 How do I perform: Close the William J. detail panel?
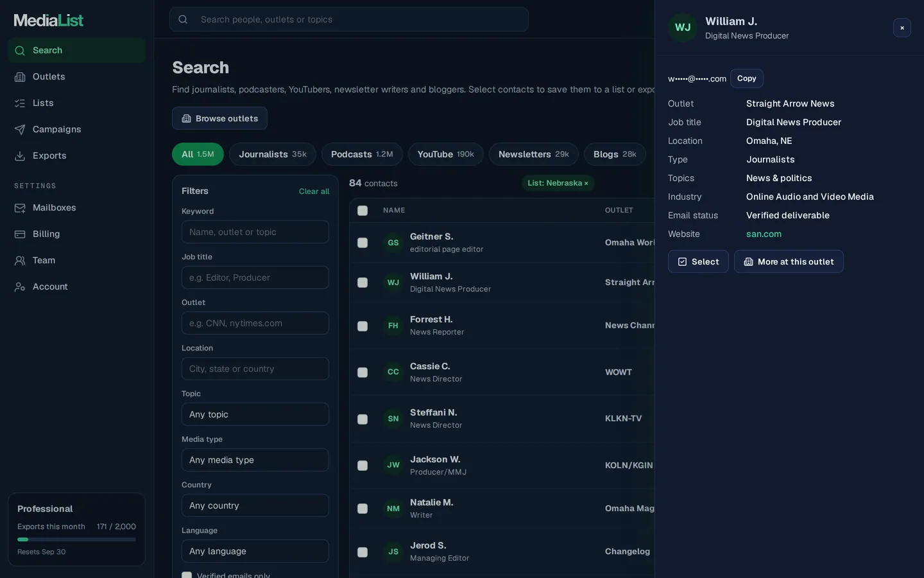[902, 28]
